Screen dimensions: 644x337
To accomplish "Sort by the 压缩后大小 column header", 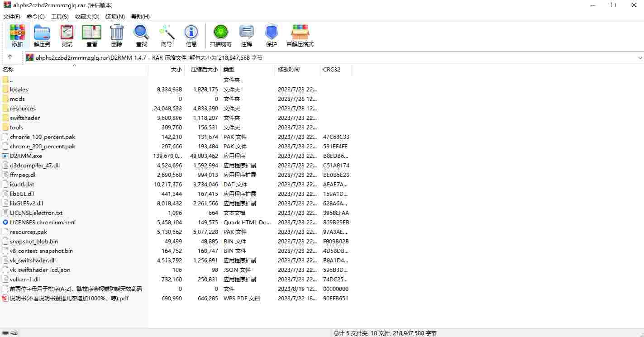I will [203, 69].
